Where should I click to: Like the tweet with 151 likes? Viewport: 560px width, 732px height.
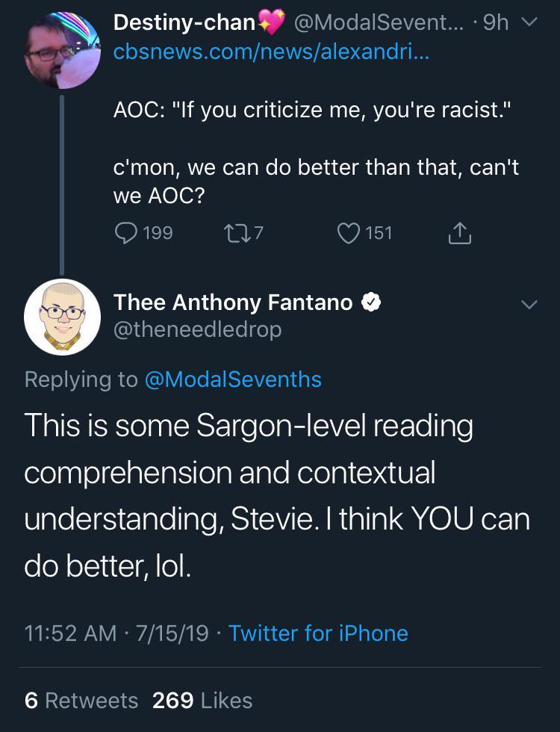pyautogui.click(x=350, y=234)
